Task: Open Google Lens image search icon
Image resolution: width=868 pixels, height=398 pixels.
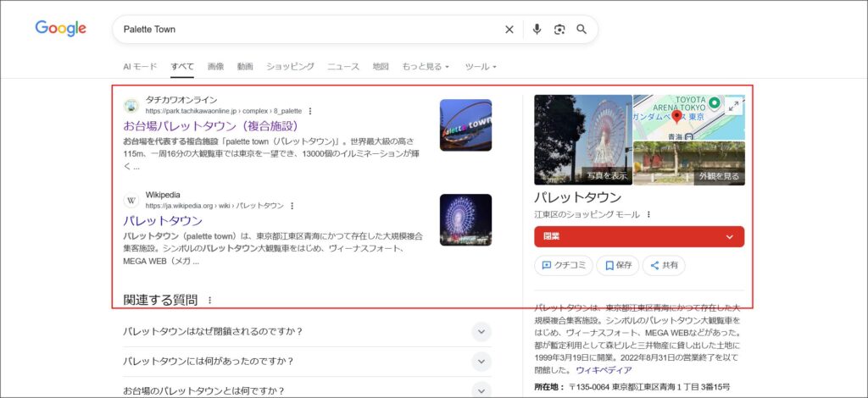Action: pos(559,30)
